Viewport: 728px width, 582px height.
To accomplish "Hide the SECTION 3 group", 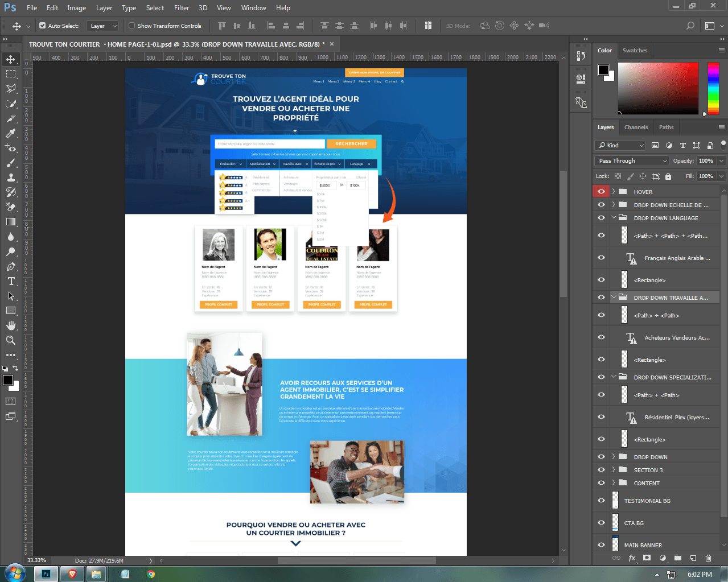I will (x=601, y=470).
